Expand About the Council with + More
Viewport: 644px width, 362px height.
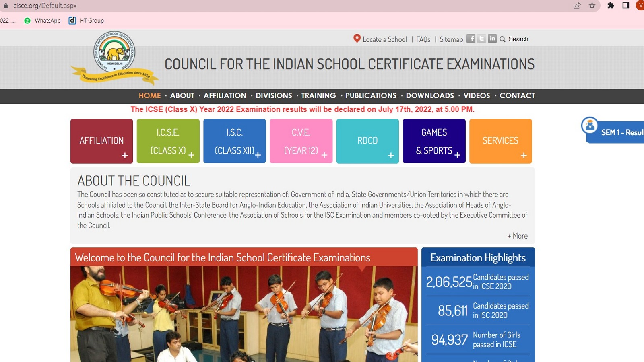pos(518,236)
